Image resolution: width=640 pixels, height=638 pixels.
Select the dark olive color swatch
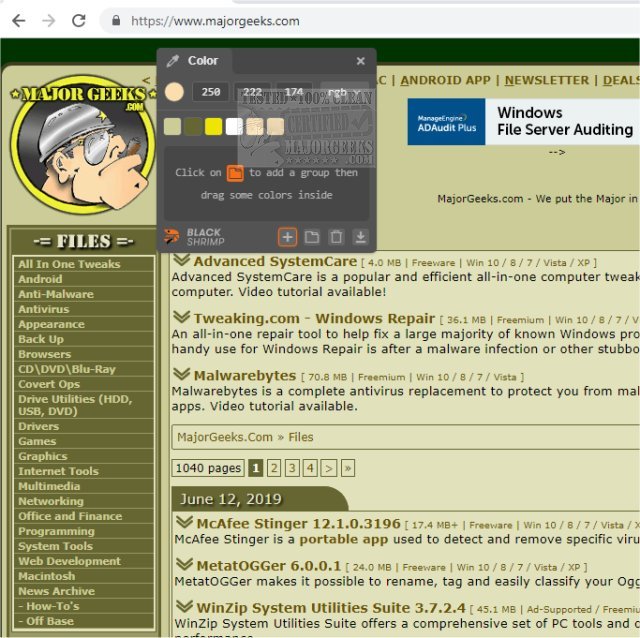[x=193, y=127]
